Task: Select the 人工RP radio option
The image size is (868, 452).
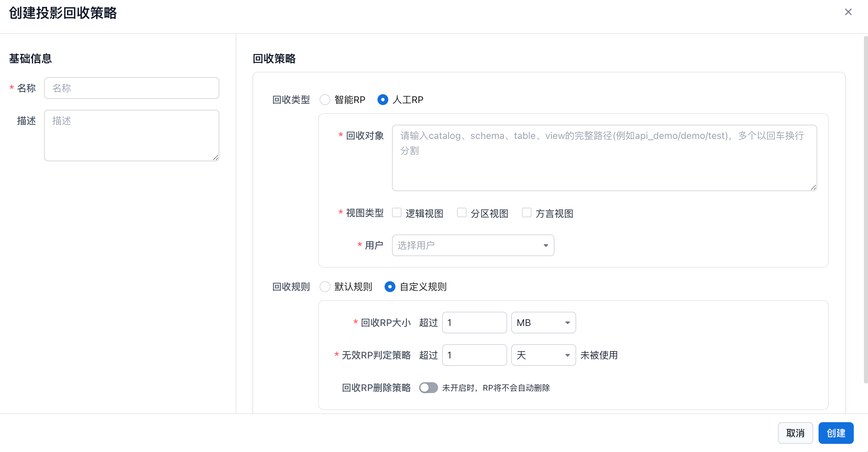Action: click(383, 100)
